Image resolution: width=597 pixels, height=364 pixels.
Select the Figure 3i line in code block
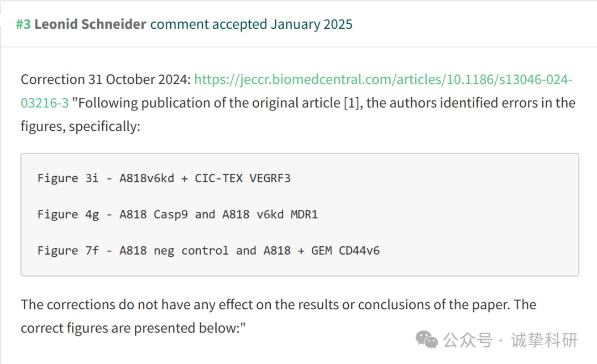pyautogui.click(x=164, y=178)
